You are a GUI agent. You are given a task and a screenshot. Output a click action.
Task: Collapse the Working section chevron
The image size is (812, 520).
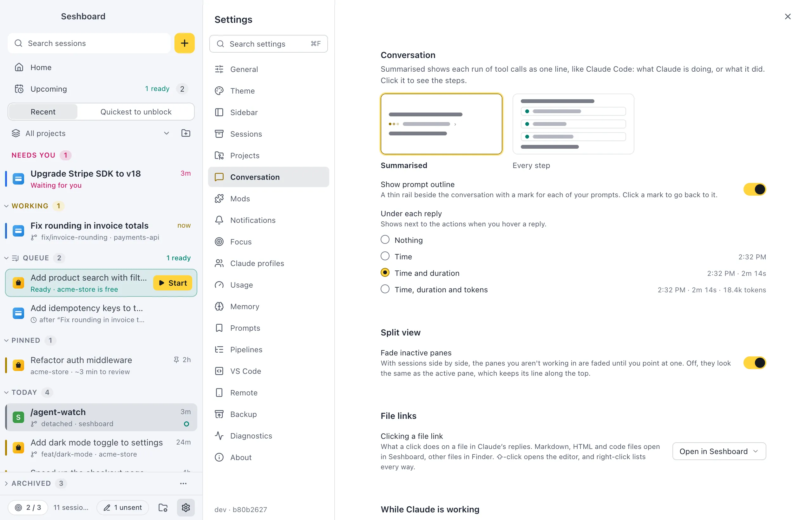coord(6,206)
